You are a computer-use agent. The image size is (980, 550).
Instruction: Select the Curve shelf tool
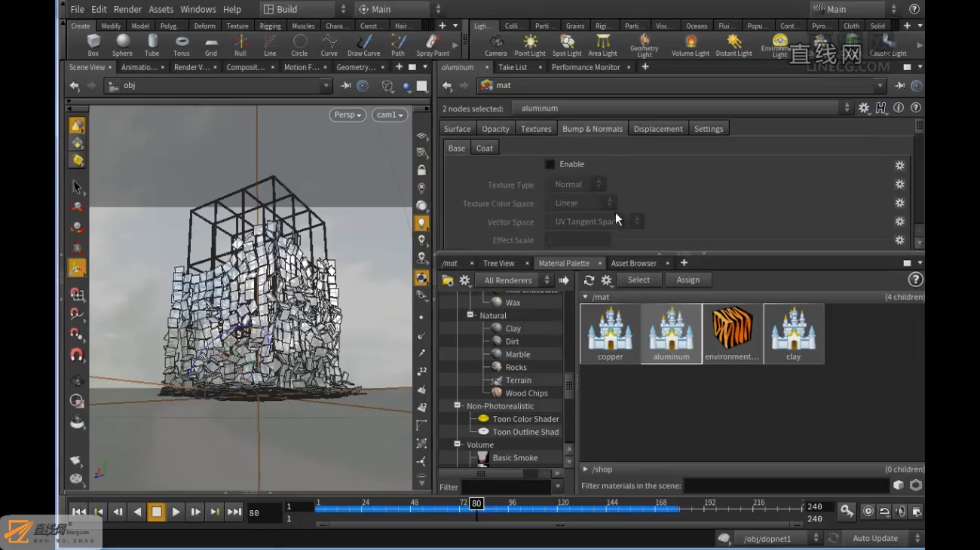[329, 45]
